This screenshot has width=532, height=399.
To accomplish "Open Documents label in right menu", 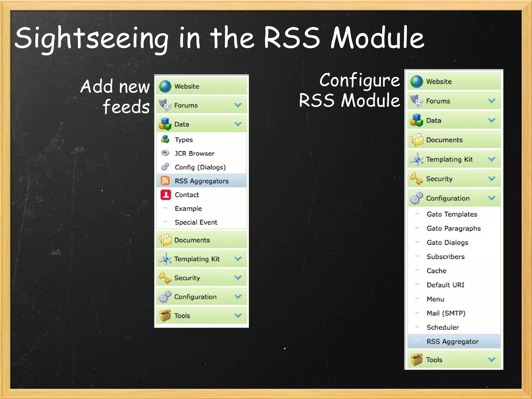I will (444, 140).
